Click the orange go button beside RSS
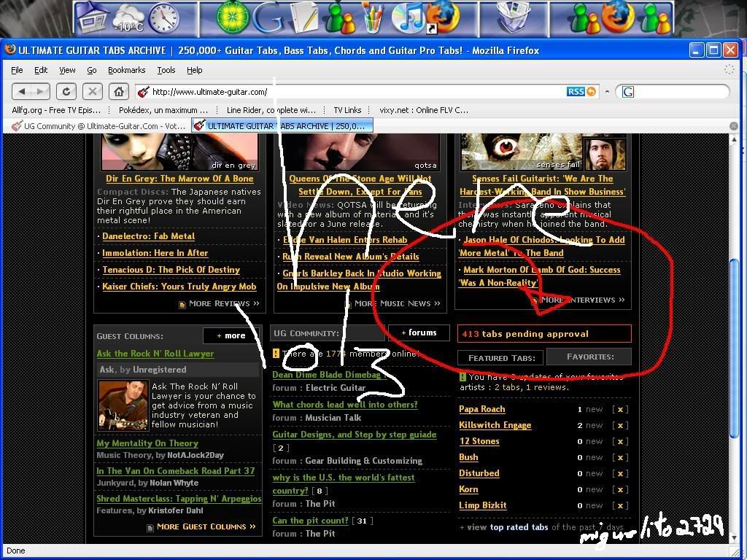Image resolution: width=747 pixels, height=560 pixels. pos(591,91)
